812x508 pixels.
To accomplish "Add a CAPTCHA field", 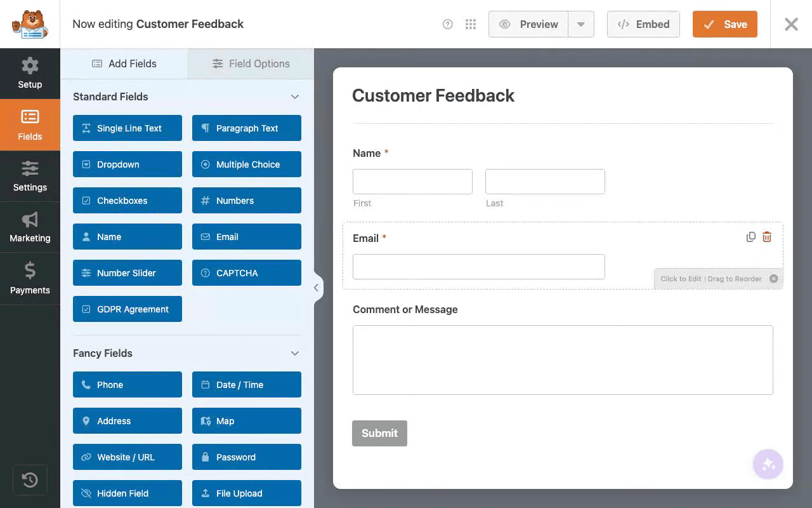I will point(247,273).
